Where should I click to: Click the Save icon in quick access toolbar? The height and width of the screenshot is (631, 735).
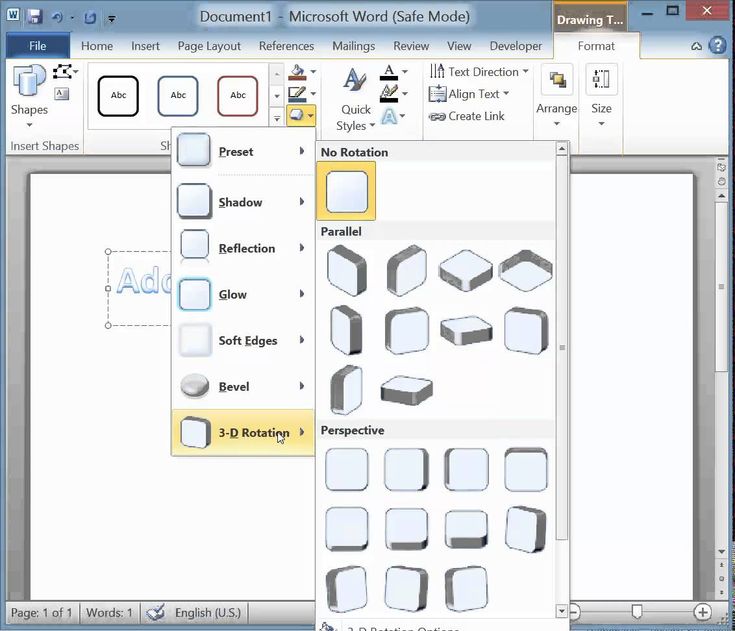pyautogui.click(x=34, y=17)
